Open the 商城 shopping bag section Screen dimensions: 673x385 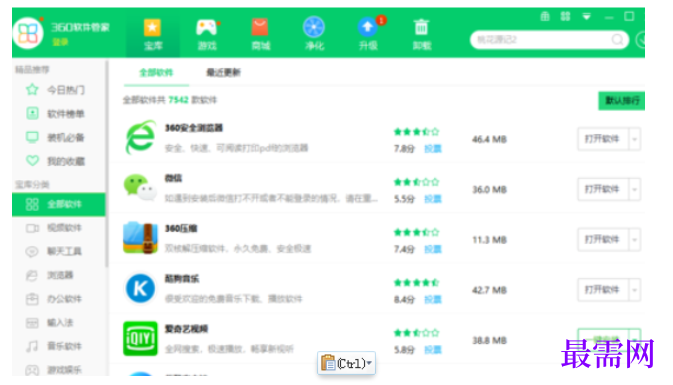click(x=261, y=34)
